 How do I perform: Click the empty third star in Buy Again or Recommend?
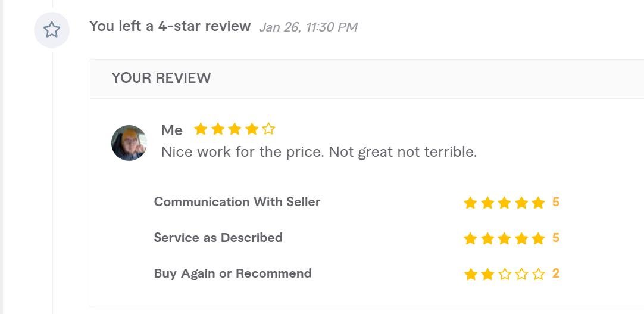pos(505,274)
